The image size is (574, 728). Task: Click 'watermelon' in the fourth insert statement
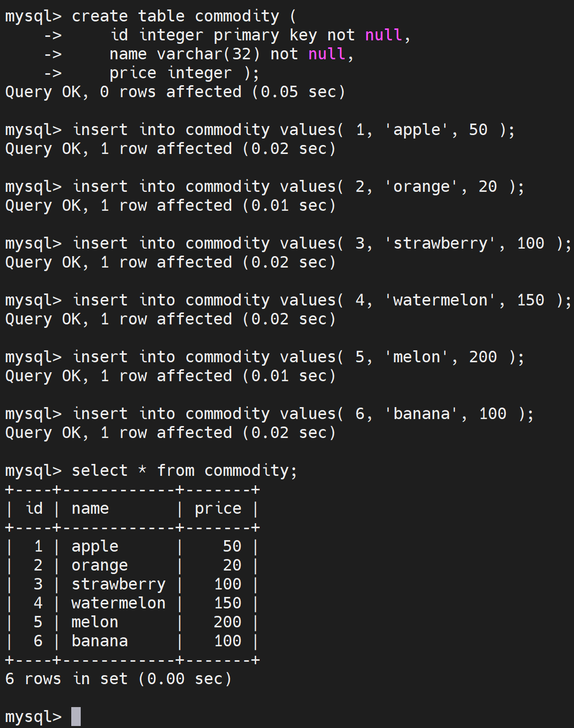pos(440,300)
